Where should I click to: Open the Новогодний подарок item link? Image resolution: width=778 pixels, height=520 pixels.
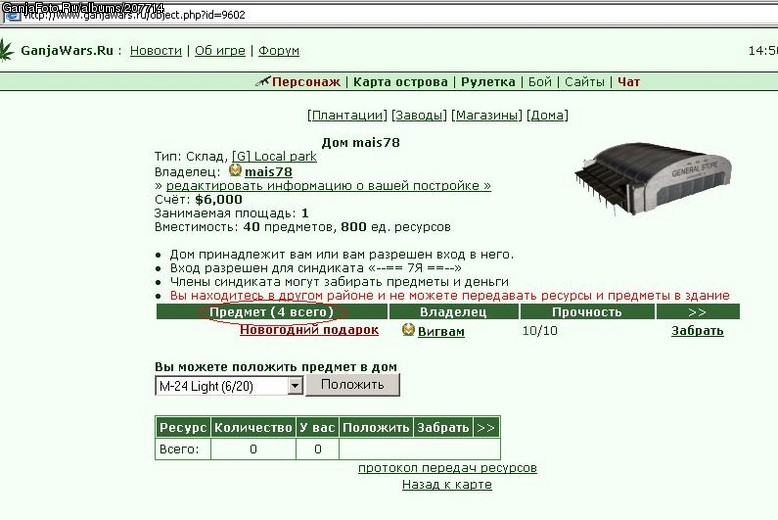[x=309, y=330]
